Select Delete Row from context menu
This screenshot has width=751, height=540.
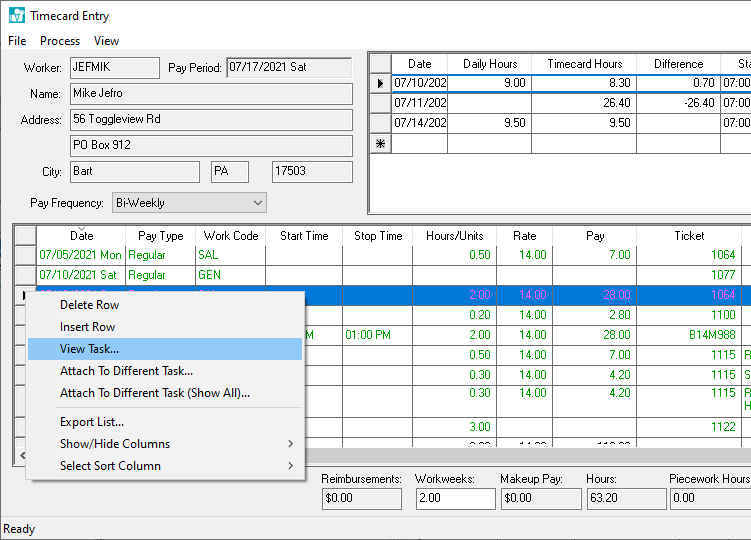pyautogui.click(x=89, y=305)
